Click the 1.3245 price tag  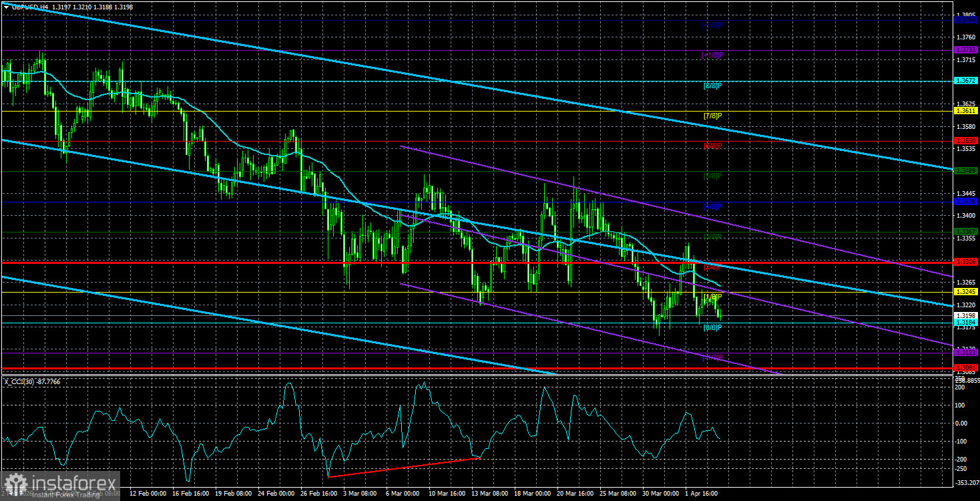966,292
